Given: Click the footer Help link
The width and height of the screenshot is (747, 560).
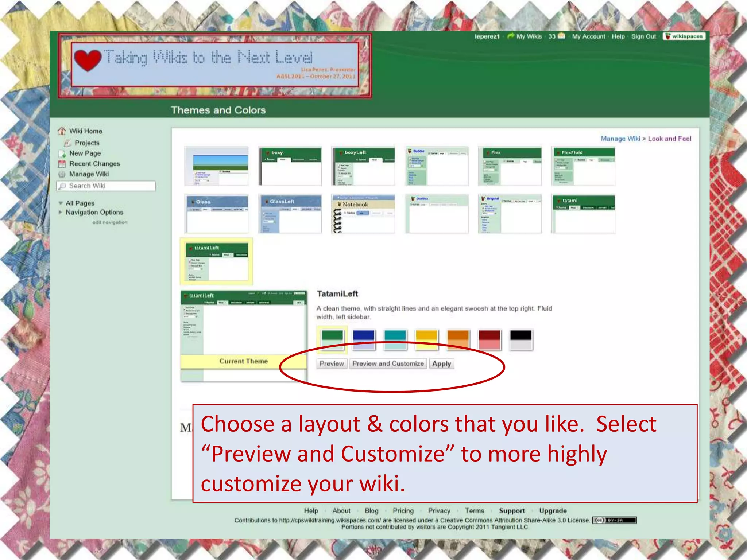Looking at the screenshot, I should point(311,511).
